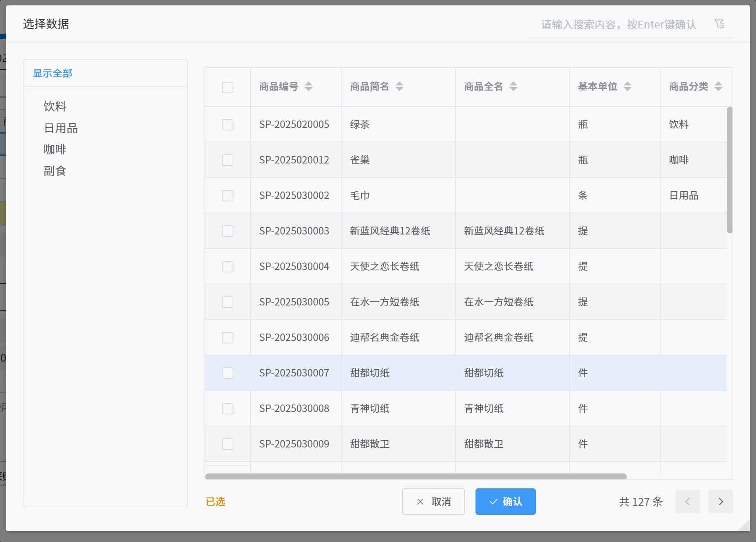Click 日用品 in the 商品分类 column

684,195
